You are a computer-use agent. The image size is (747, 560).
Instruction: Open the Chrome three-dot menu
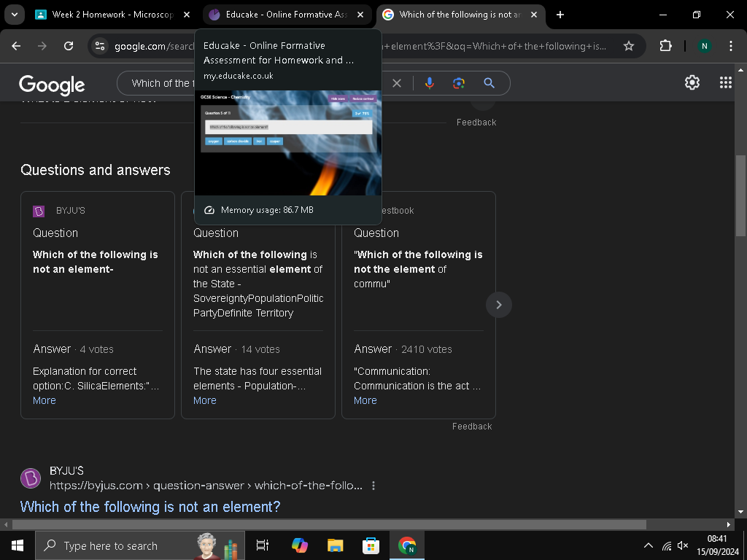730,46
